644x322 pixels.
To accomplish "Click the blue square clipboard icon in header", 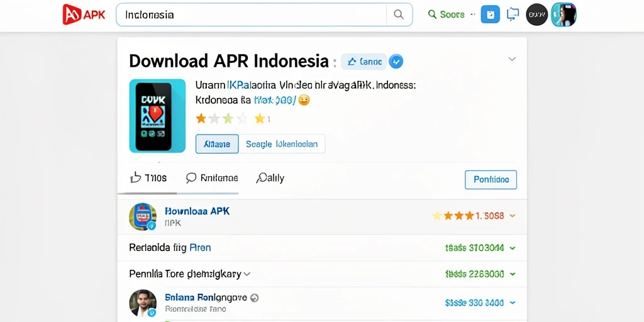I will (x=490, y=15).
